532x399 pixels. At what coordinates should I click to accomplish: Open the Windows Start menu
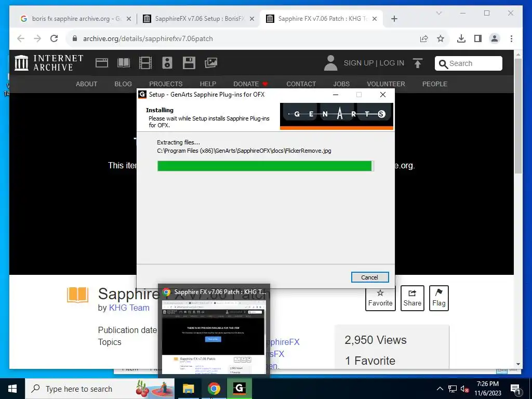click(12, 389)
